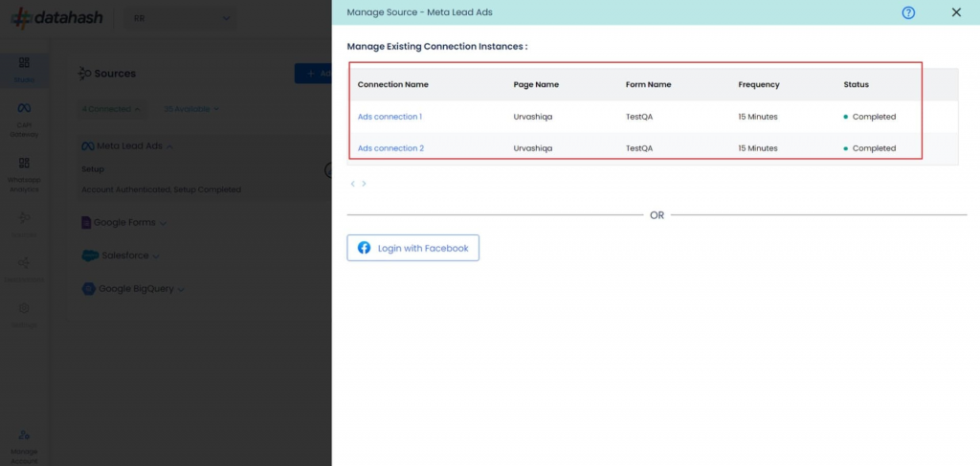
Task: Click the Status column header
Action: click(x=857, y=84)
